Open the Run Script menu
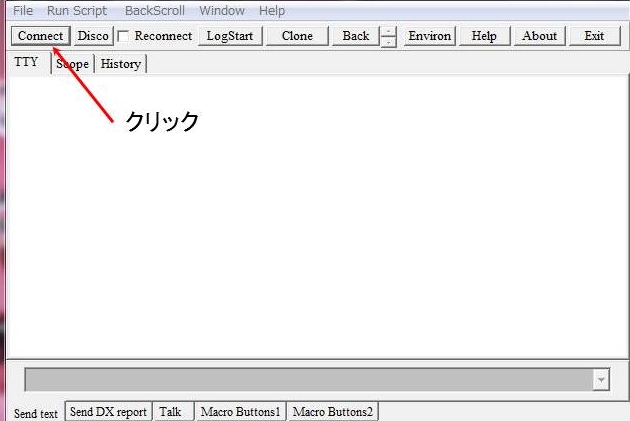This screenshot has height=421, width=630. (77, 10)
